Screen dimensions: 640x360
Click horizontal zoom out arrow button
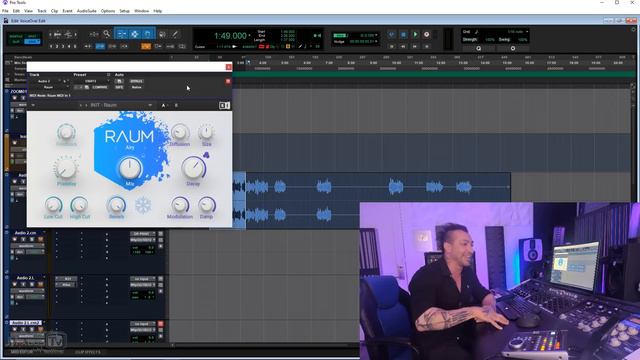pyautogui.click(x=50, y=34)
